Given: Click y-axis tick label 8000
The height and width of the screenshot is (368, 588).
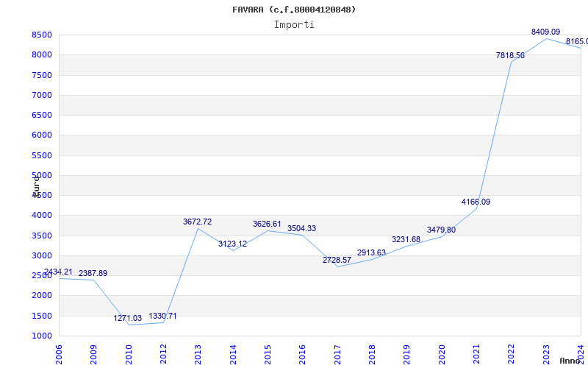Looking at the screenshot, I should click(42, 54).
